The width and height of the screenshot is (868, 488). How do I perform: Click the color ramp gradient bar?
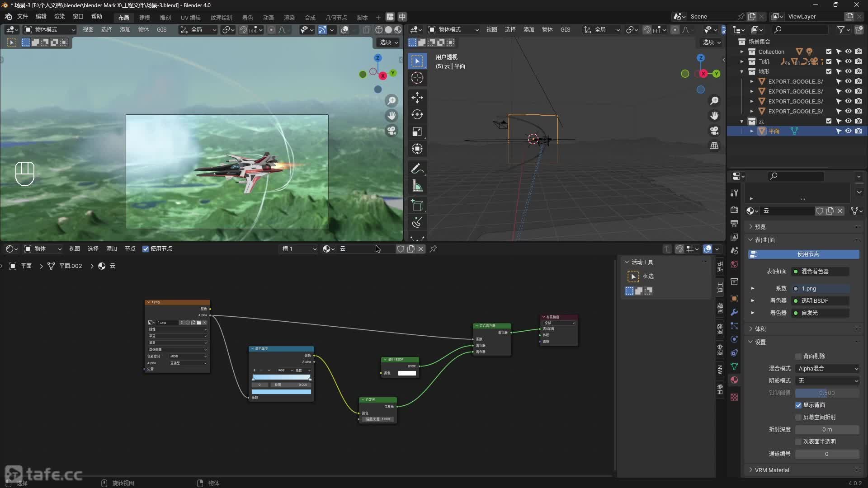pos(281,377)
